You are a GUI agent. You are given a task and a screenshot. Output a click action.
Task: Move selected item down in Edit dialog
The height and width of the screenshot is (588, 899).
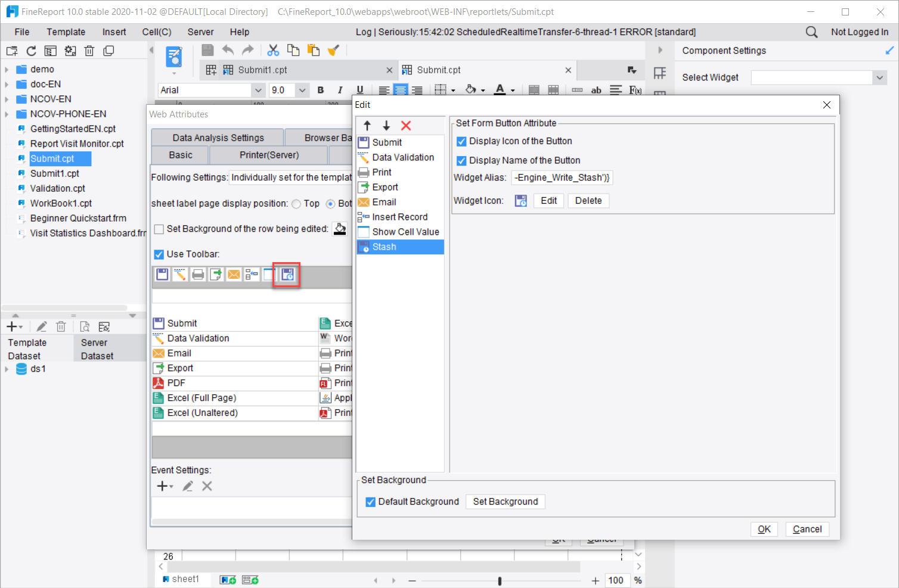[386, 126]
